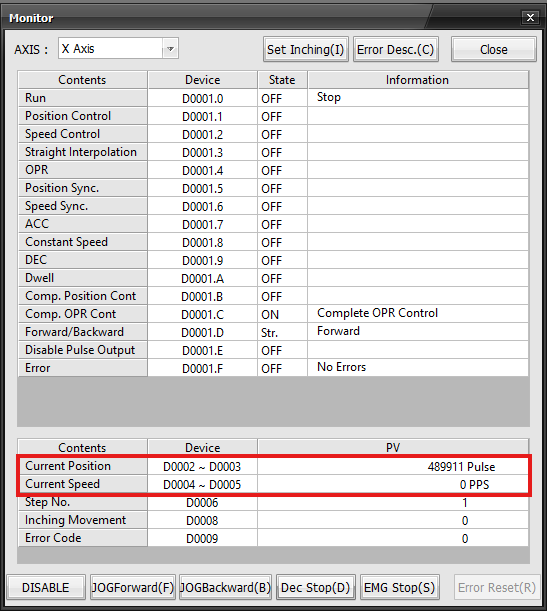
Task: Trigger EMG Stop(S) button
Action: (399, 587)
